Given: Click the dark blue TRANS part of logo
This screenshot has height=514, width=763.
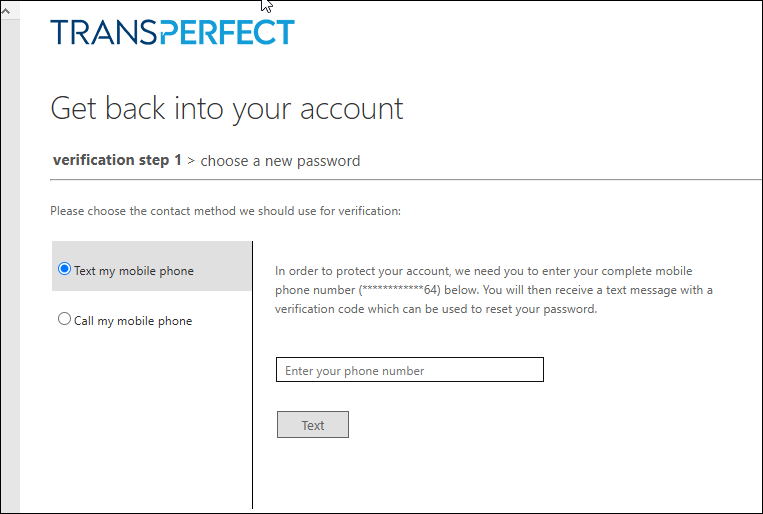Looking at the screenshot, I should pos(103,32).
